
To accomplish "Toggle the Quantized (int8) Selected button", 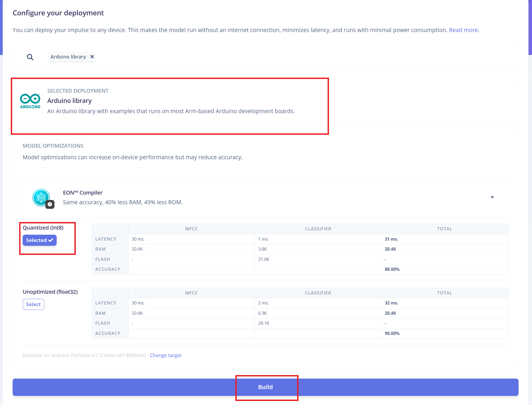I will click(x=40, y=240).
